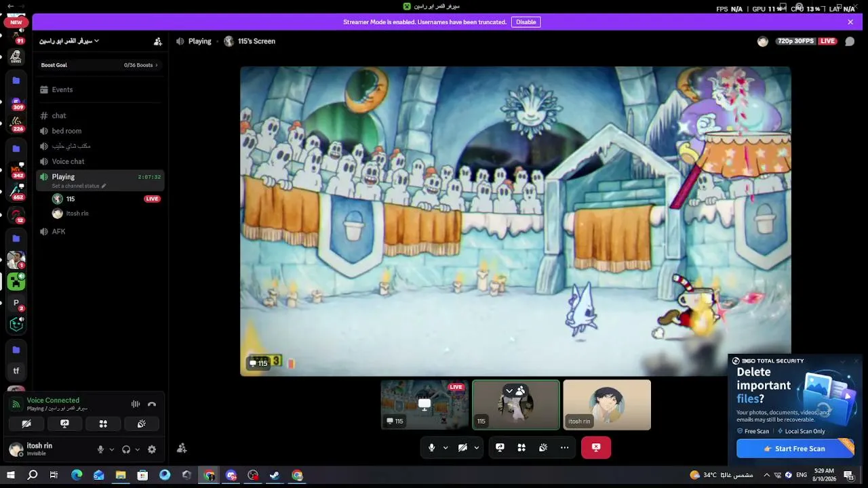This screenshot has width=868, height=488.
Task: Dismiss the Streamer Mode banner with X
Action: point(850,22)
